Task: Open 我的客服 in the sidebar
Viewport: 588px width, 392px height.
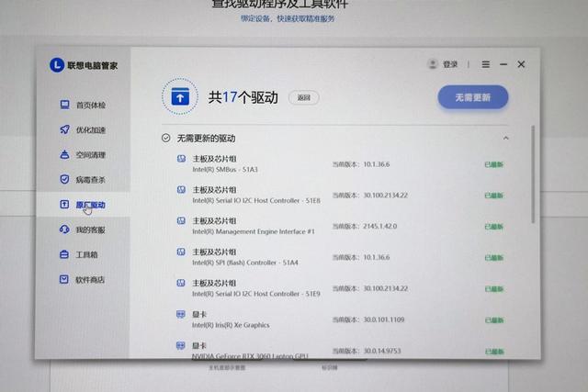Action: coord(83,230)
